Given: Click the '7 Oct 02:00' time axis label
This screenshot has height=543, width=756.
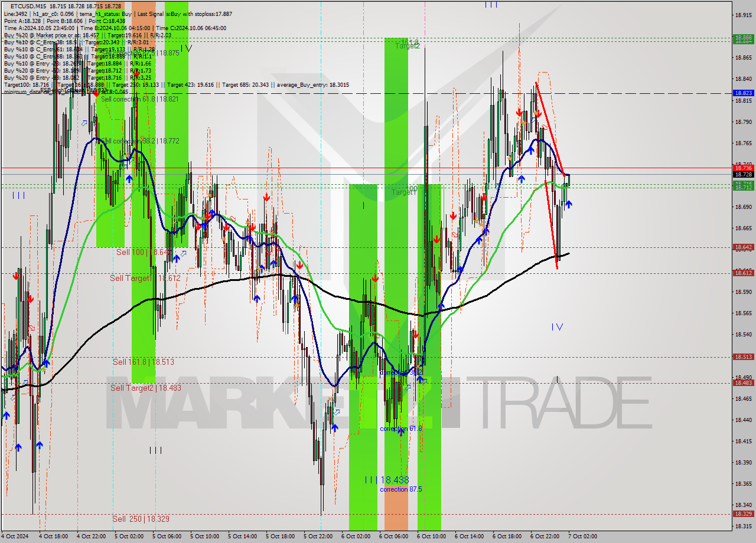Looking at the screenshot, I should (x=582, y=537).
